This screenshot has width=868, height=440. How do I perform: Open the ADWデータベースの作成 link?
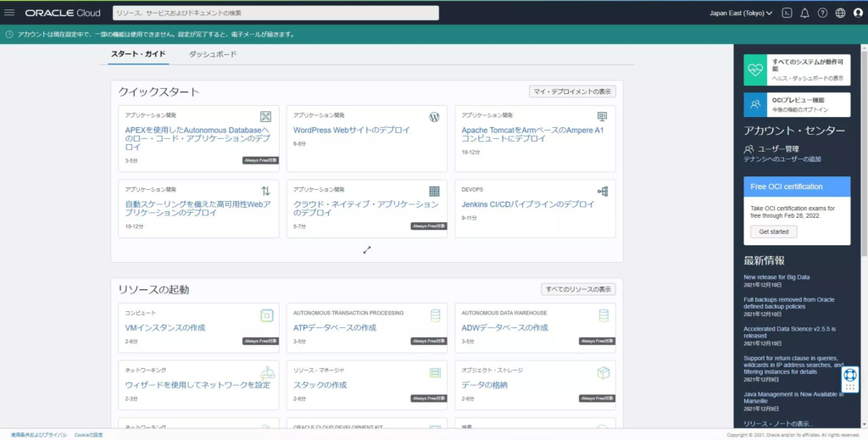point(505,327)
